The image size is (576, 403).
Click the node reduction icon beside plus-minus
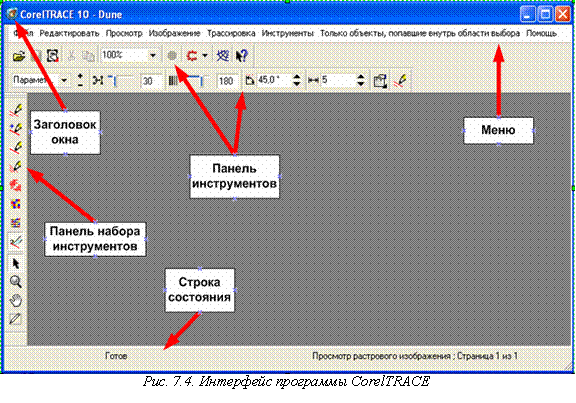(97, 80)
